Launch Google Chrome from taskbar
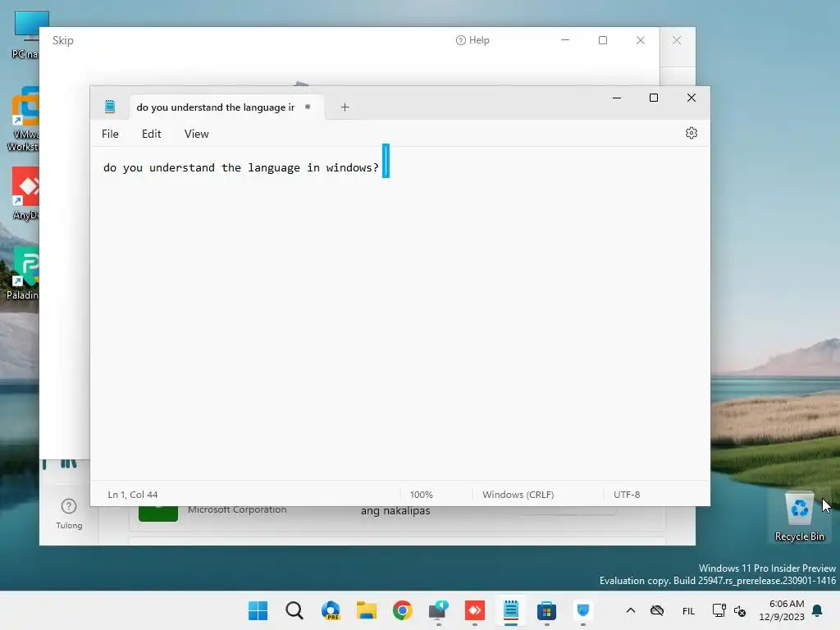Viewport: 840px width, 630px height. [402, 610]
